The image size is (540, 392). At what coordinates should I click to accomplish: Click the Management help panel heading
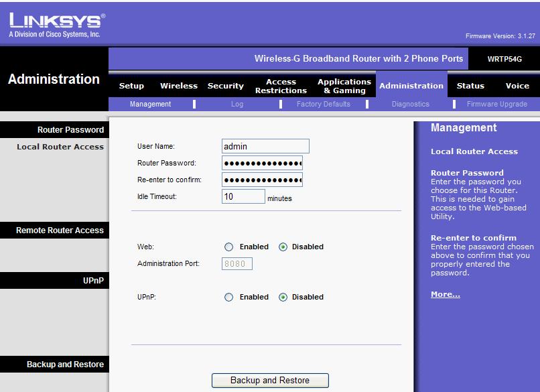(x=464, y=128)
